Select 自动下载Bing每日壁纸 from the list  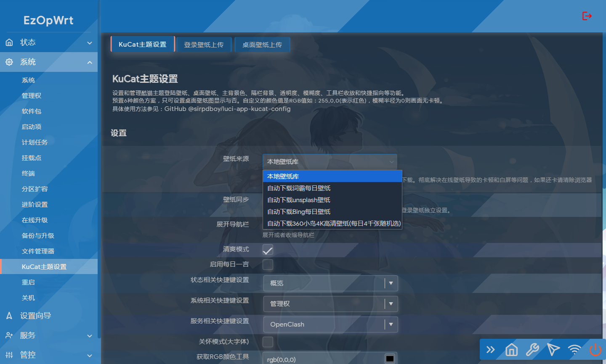point(299,212)
